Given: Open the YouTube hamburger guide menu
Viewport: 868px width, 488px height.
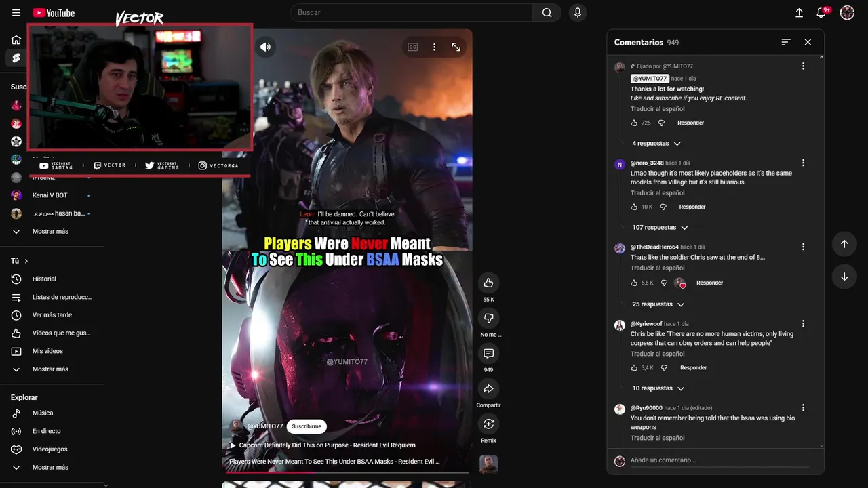Looking at the screenshot, I should (x=16, y=13).
